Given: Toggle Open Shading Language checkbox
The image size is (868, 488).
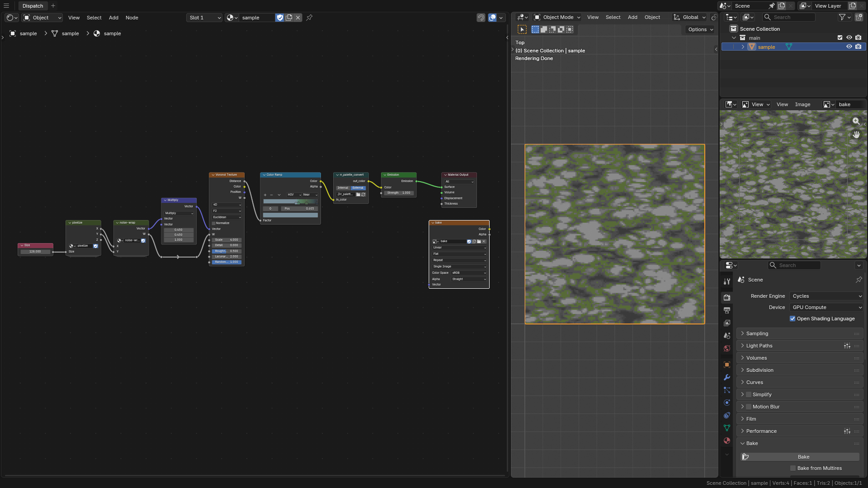Looking at the screenshot, I should point(793,319).
